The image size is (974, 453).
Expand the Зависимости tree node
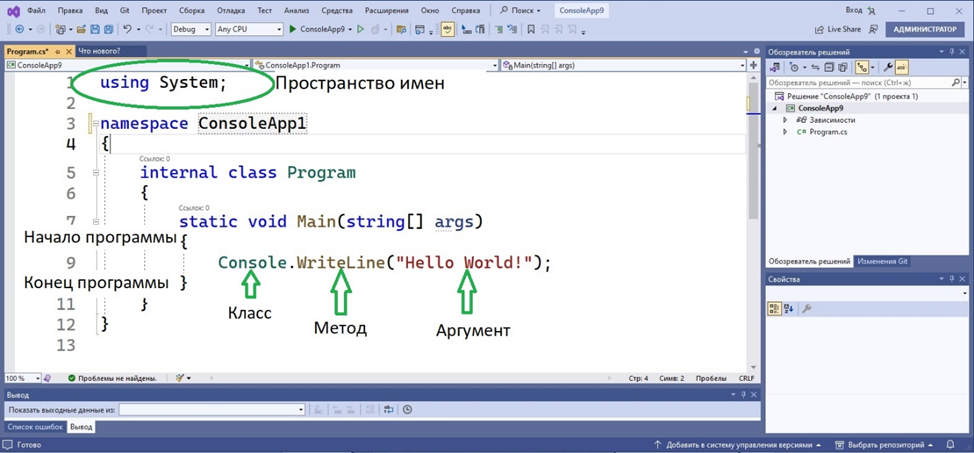(785, 120)
